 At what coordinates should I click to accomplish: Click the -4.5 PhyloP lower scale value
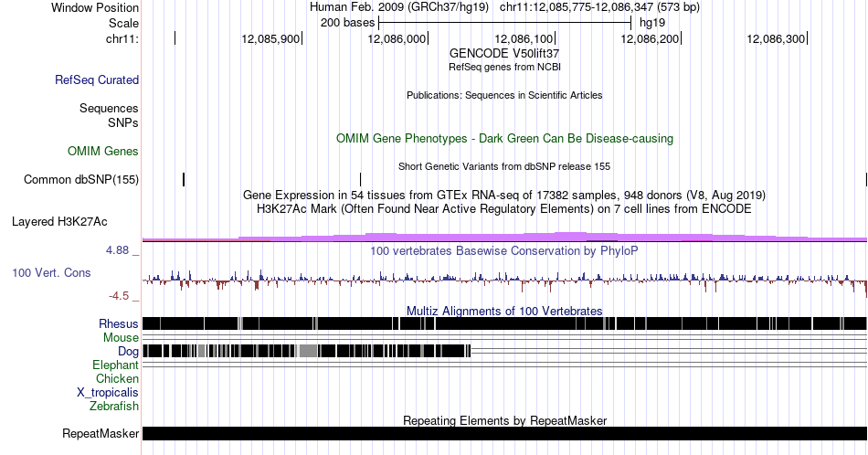pyautogui.click(x=119, y=296)
